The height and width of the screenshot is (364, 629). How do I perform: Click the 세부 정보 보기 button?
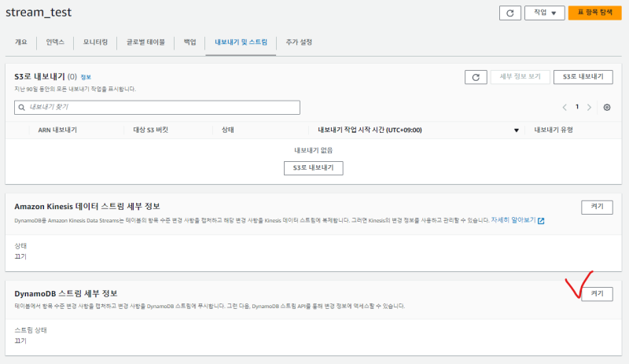(520, 77)
